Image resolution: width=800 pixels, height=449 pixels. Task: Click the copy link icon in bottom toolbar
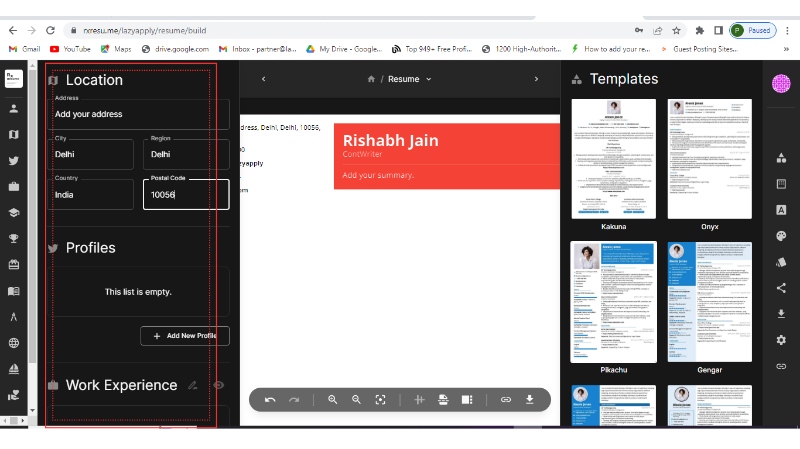click(x=506, y=400)
